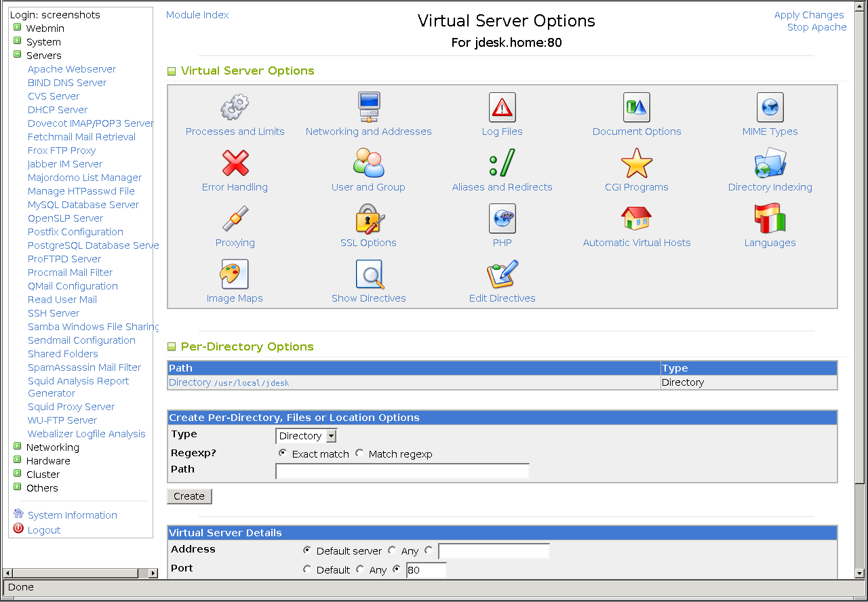Open the Directory /usr/local/jdesk link
868x602 pixels.
(x=229, y=382)
